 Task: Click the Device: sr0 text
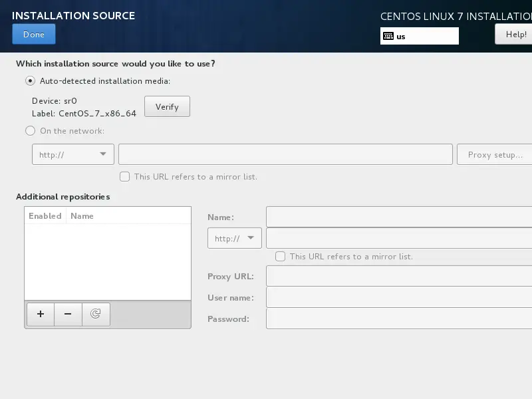pyautogui.click(x=55, y=101)
